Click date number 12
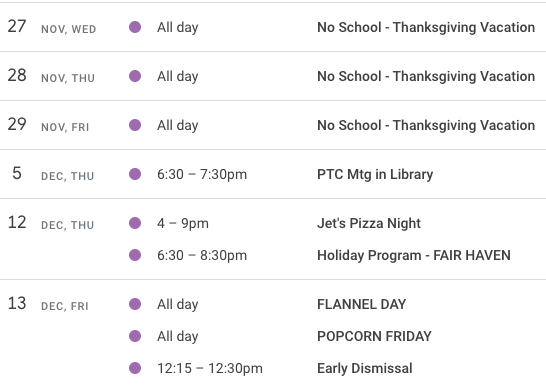The height and width of the screenshot is (392, 546). click(x=17, y=222)
